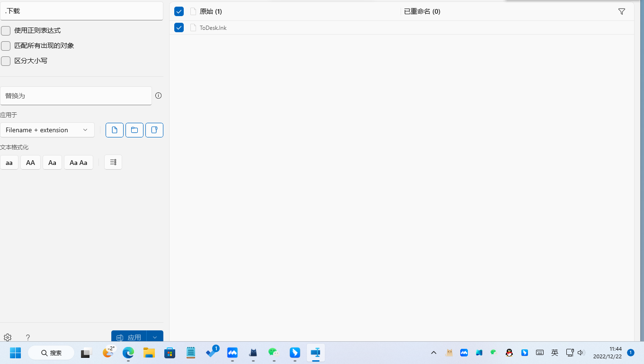Select the Aa title case button
The image size is (644, 364).
52,162
